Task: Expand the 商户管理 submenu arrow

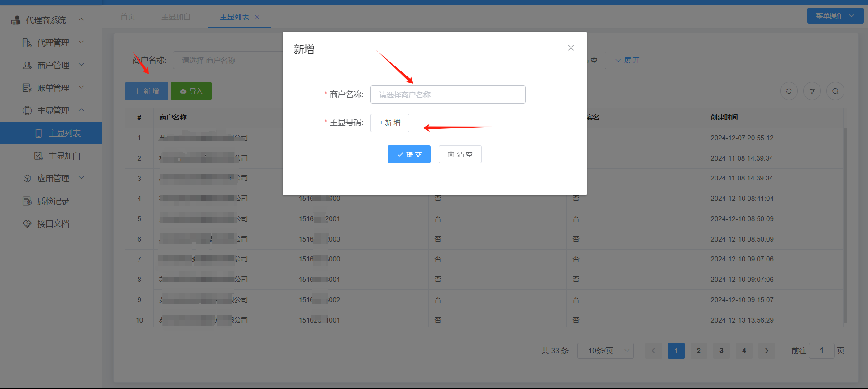Action: coord(82,65)
